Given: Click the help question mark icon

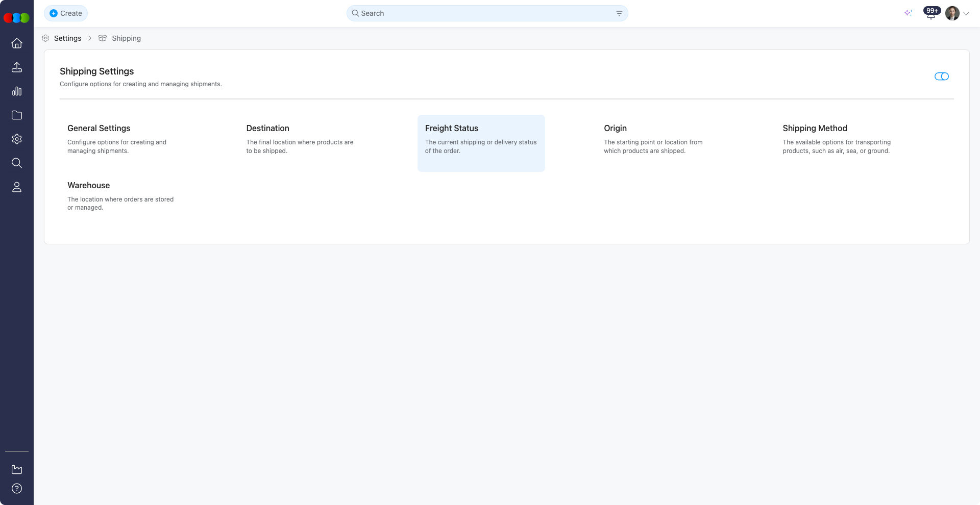Looking at the screenshot, I should [x=17, y=489].
